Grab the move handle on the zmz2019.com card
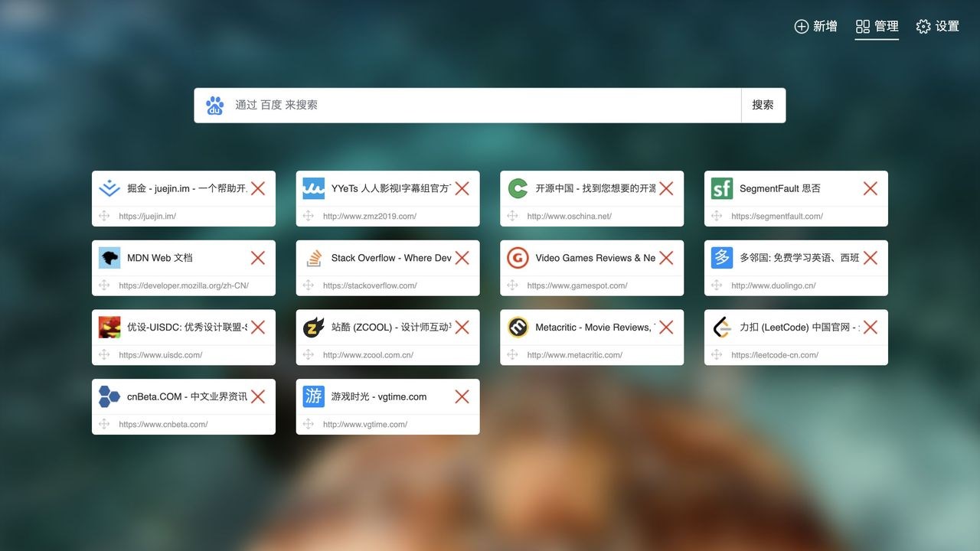This screenshot has height=551, width=980. point(309,216)
